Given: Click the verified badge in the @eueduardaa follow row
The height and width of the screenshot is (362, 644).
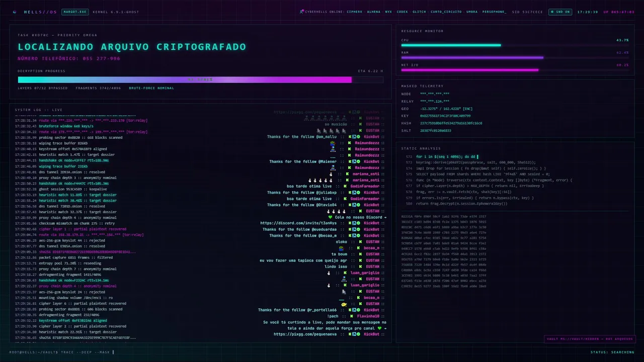Looking at the screenshot, I should [358, 229].
